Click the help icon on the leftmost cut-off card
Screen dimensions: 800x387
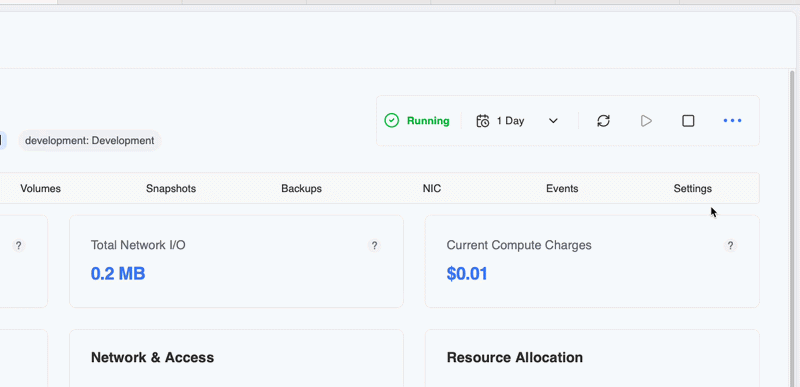tap(18, 246)
